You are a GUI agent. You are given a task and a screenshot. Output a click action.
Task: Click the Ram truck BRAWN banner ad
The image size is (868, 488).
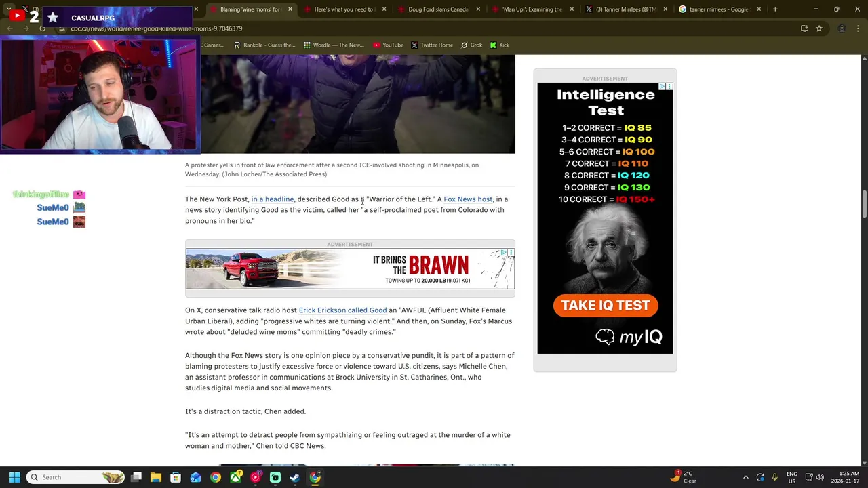tap(350, 269)
